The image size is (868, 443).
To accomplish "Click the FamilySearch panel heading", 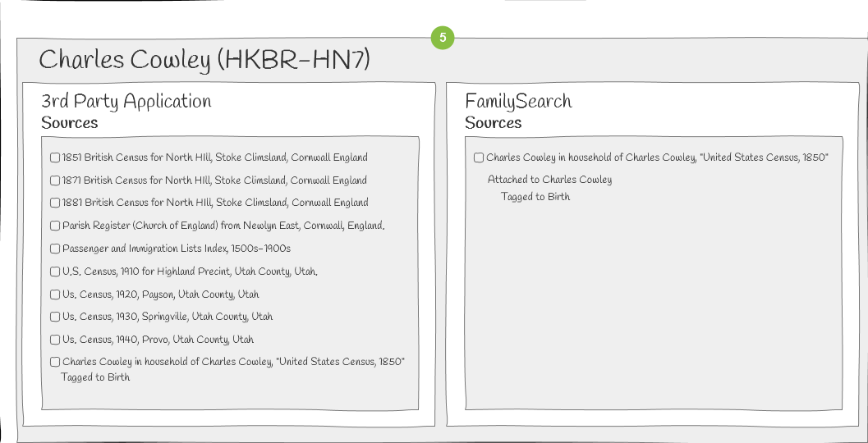I will [518, 101].
